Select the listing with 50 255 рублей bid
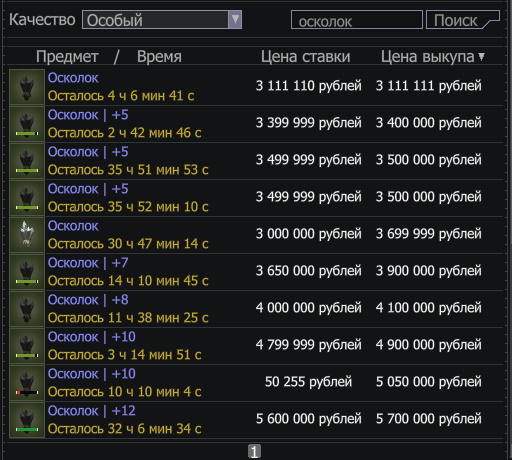The height and width of the screenshot is (460, 512). [256, 383]
